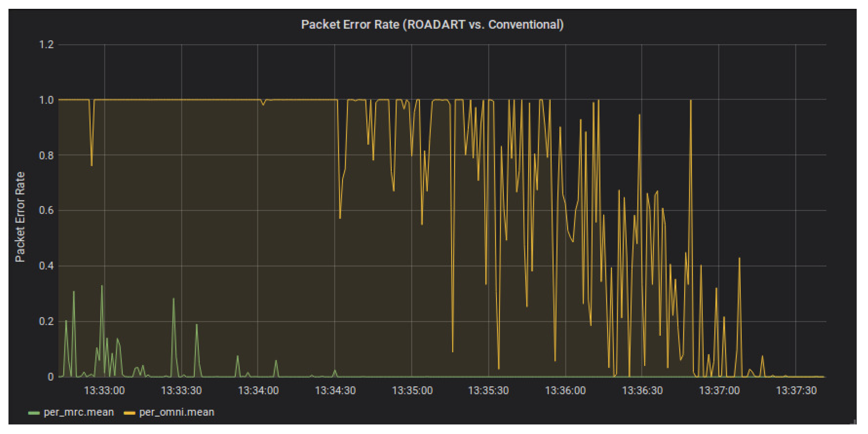Click the 13:37:30 x-axis time label

coord(796,391)
